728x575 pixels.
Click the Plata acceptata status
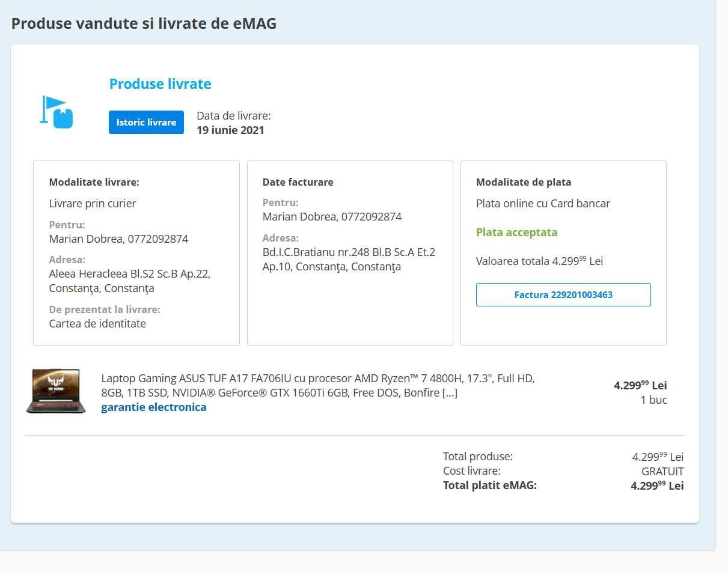pos(517,232)
